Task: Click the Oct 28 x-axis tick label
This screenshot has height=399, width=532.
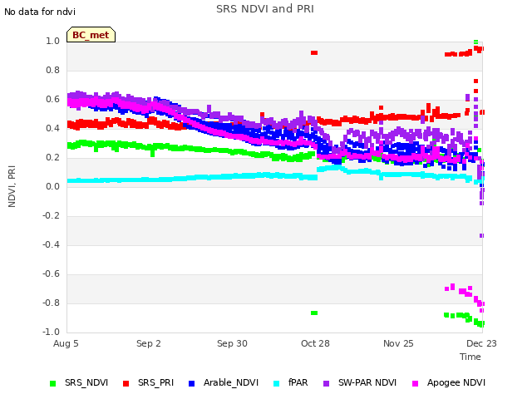Action: tap(315, 343)
